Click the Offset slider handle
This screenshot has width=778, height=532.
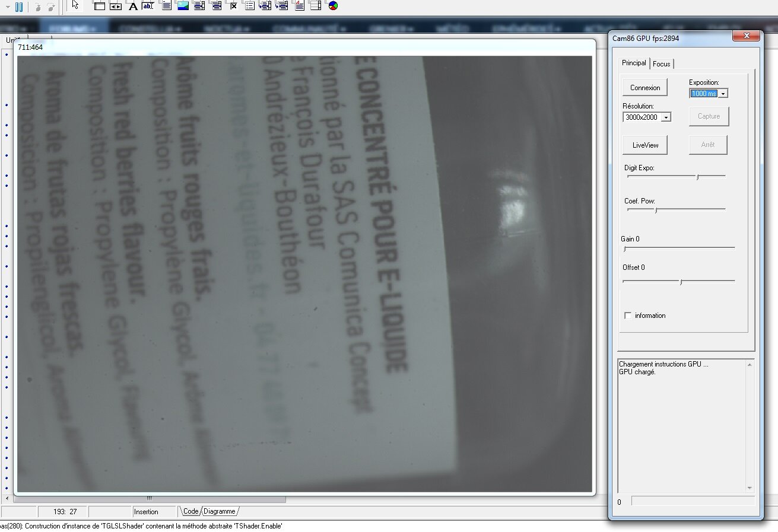[681, 282]
